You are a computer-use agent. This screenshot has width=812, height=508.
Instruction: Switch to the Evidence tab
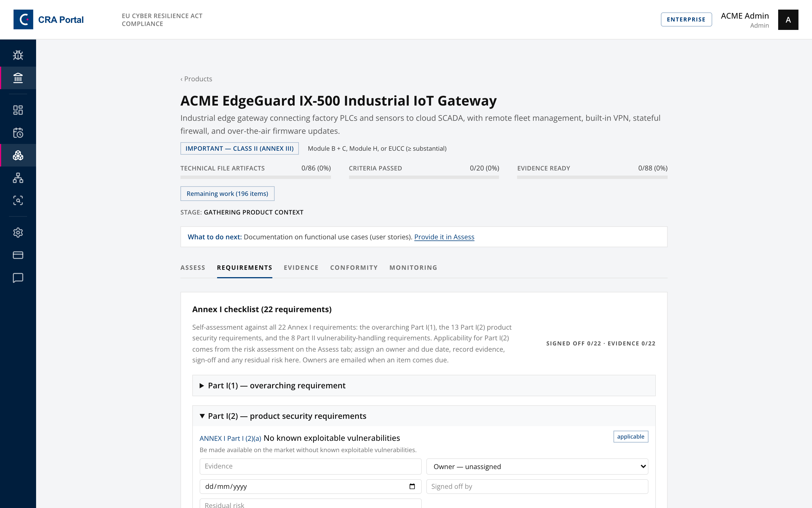pyautogui.click(x=301, y=268)
